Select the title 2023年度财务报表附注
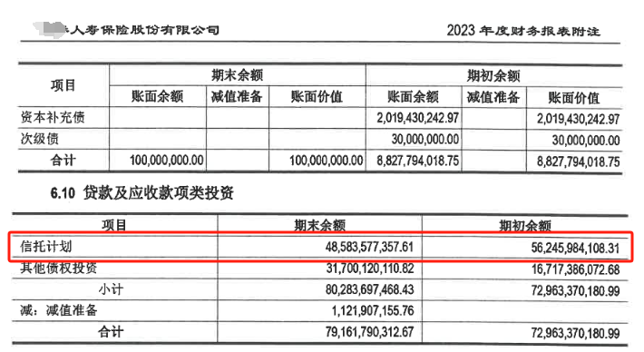The height and width of the screenshot is (352, 644). click(523, 31)
